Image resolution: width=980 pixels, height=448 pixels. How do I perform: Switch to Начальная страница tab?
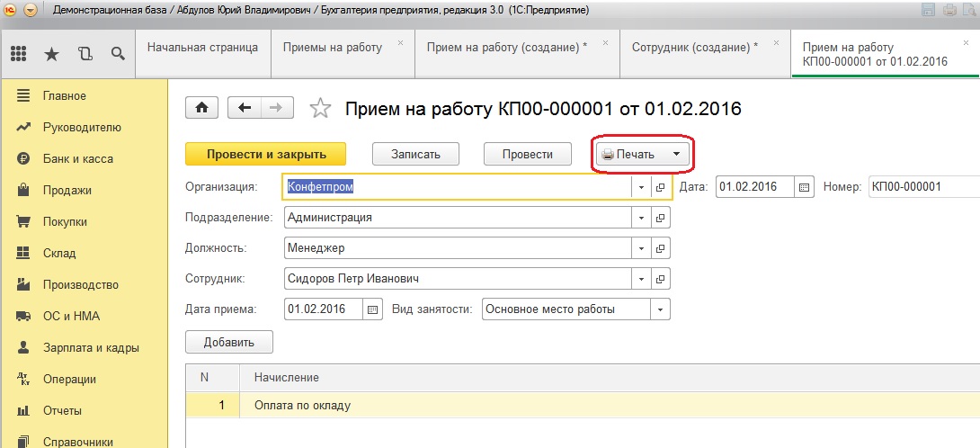[202, 47]
